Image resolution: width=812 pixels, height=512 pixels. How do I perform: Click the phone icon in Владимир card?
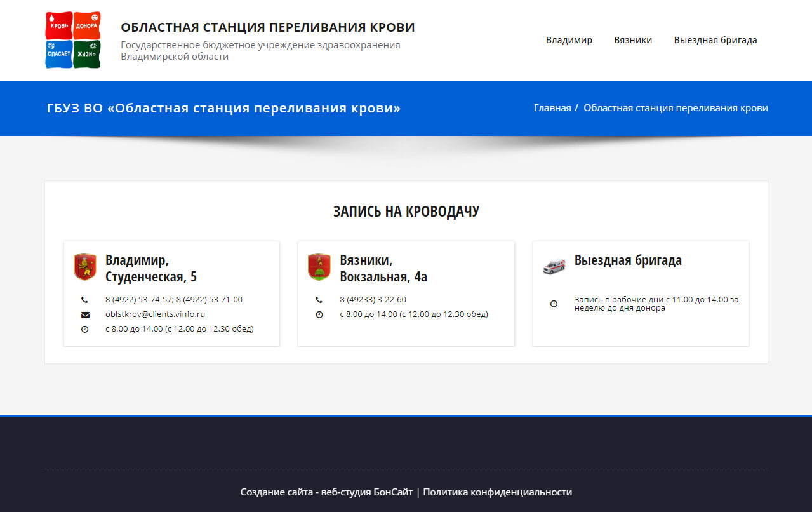click(x=84, y=300)
